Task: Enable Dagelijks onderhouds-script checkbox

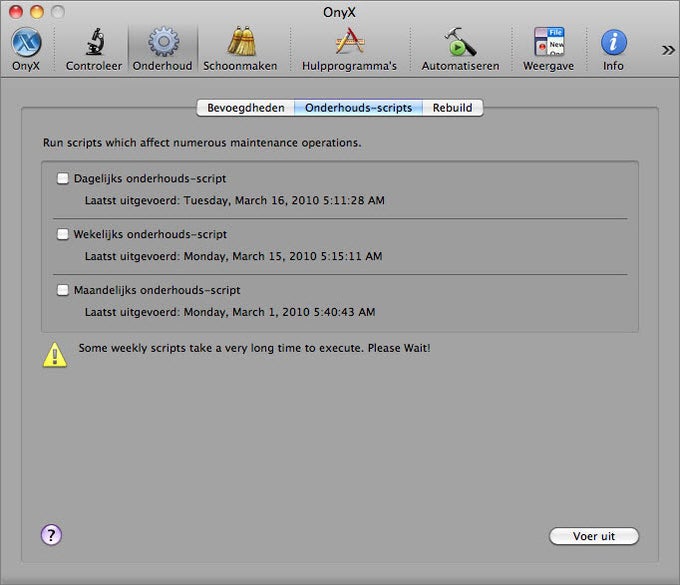Action: tap(63, 178)
